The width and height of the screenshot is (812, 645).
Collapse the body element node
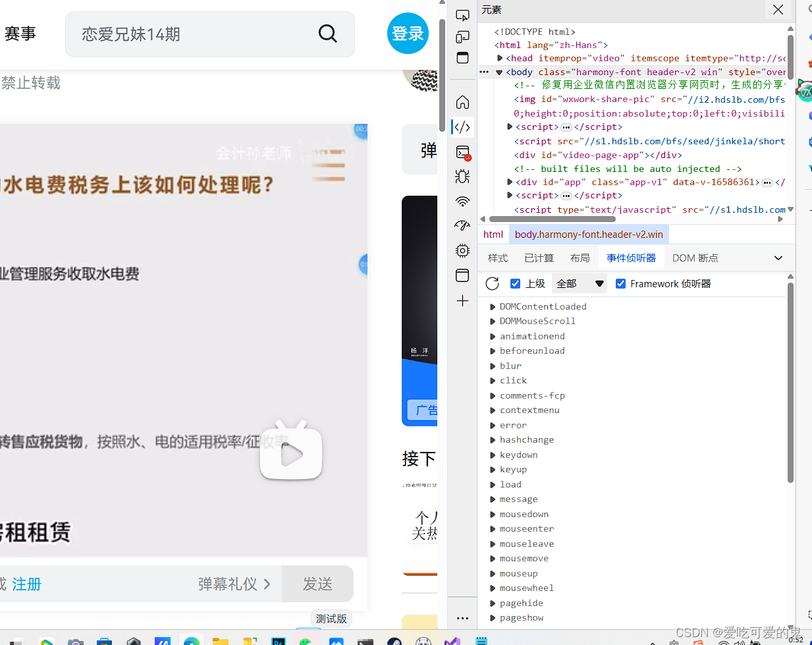point(500,72)
